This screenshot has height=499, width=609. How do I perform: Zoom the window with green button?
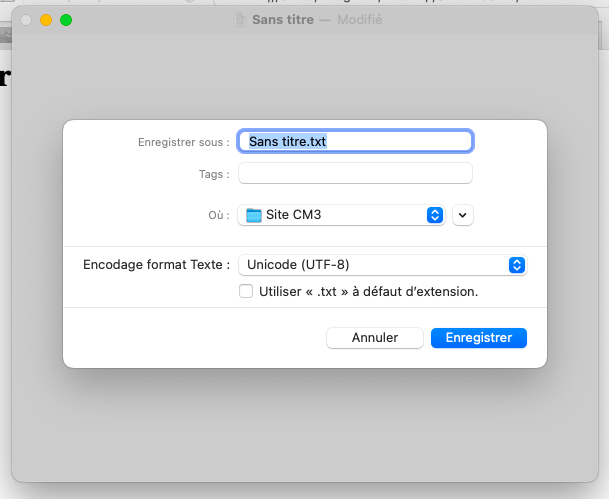[x=66, y=20]
